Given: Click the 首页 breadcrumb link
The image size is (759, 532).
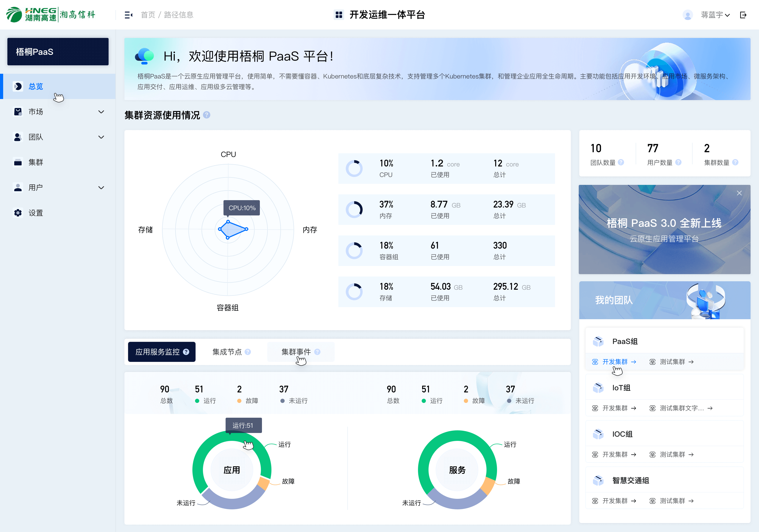Looking at the screenshot, I should (148, 15).
